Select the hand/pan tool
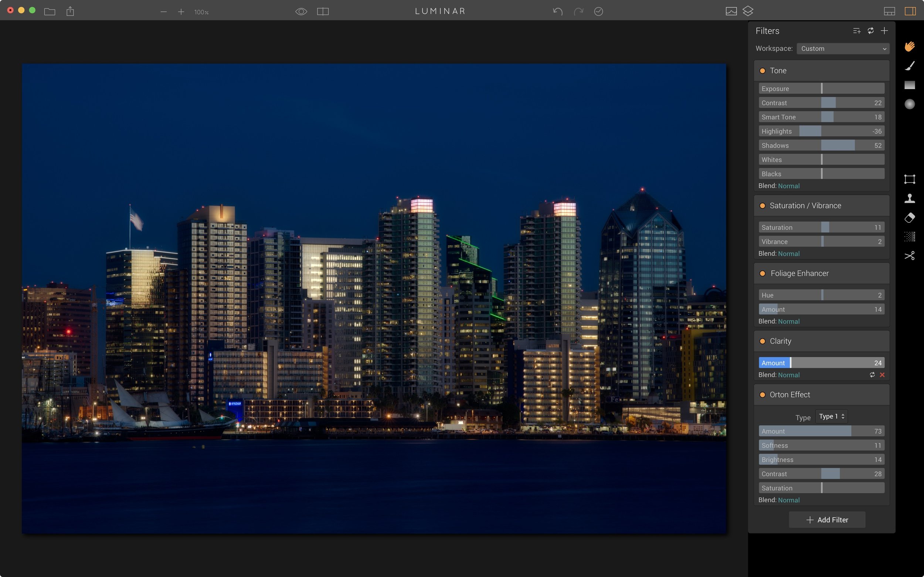This screenshot has width=924, height=577. tap(910, 47)
